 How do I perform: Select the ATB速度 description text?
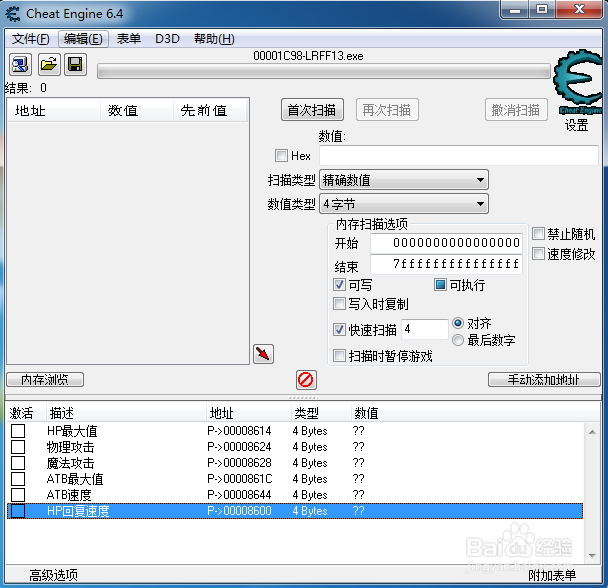click(69, 495)
